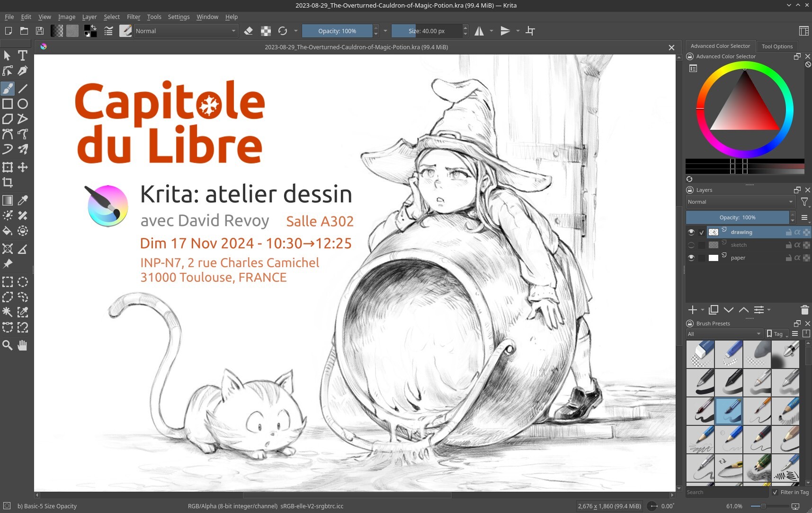
Task: Click the brush preset Search field
Action: tap(727, 492)
